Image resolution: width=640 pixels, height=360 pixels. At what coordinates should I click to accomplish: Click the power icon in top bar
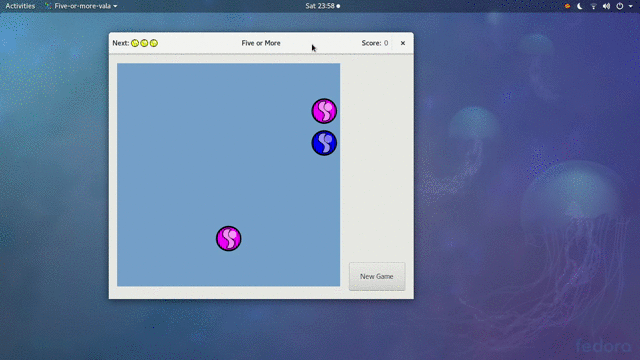(x=620, y=6)
